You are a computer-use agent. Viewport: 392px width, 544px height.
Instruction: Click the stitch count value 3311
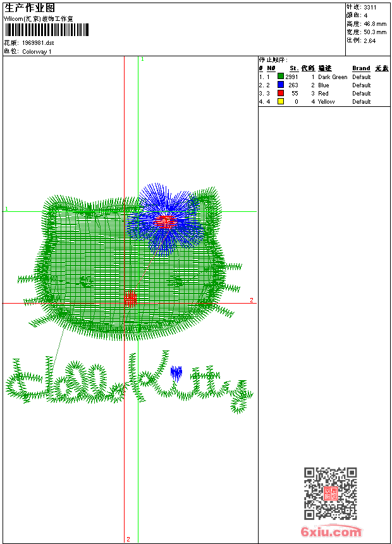(370, 7)
